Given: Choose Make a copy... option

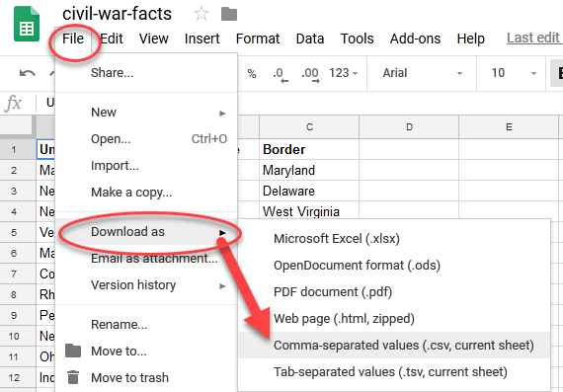Looking at the screenshot, I should pyautogui.click(x=146, y=193).
